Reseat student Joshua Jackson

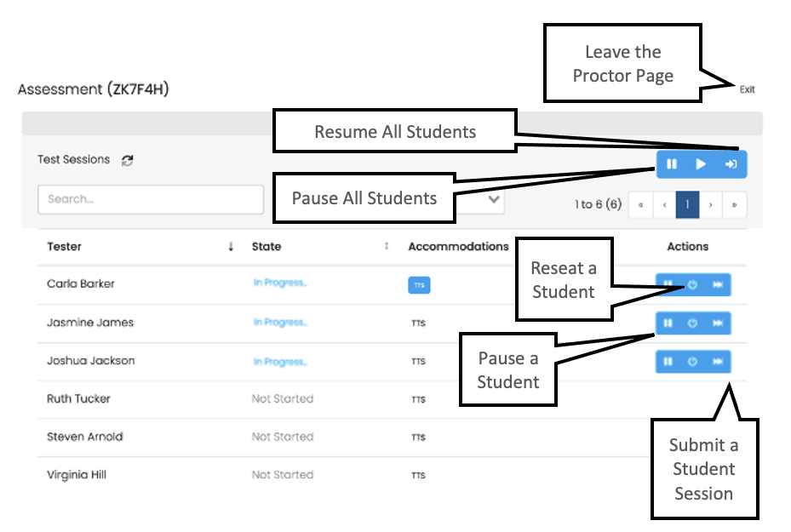pos(692,362)
